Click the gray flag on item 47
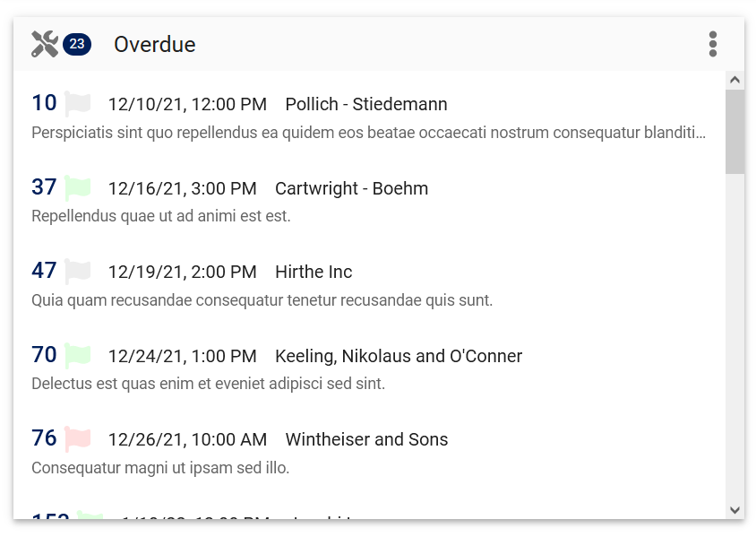756x537 pixels. [78, 272]
